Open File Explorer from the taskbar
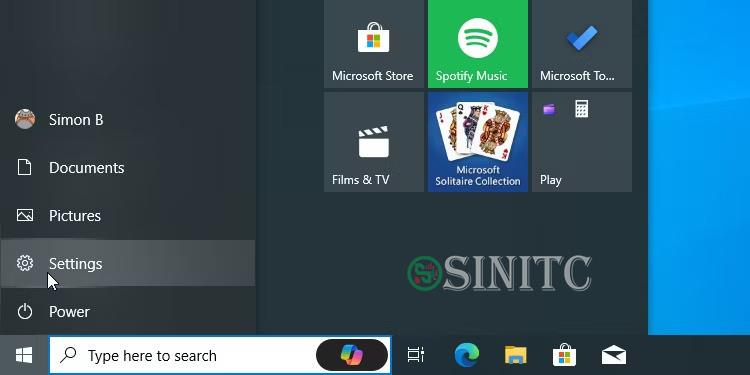The width and height of the screenshot is (750, 375). (x=516, y=355)
